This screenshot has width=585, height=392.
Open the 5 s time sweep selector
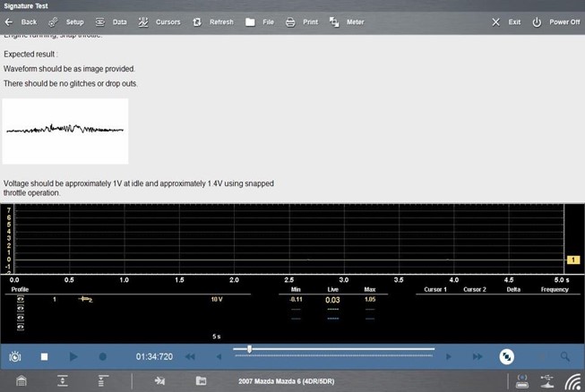(x=216, y=337)
